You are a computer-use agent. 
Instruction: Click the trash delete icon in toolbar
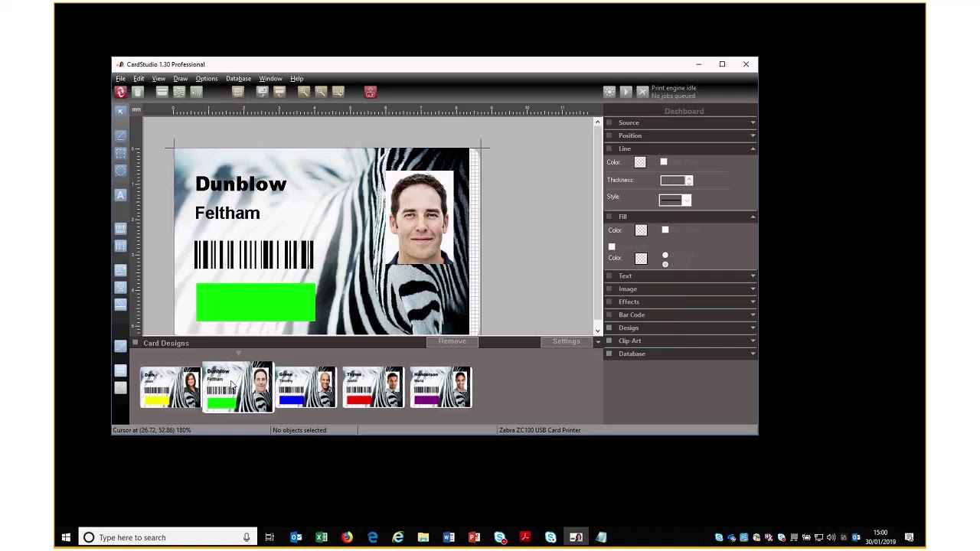point(138,92)
